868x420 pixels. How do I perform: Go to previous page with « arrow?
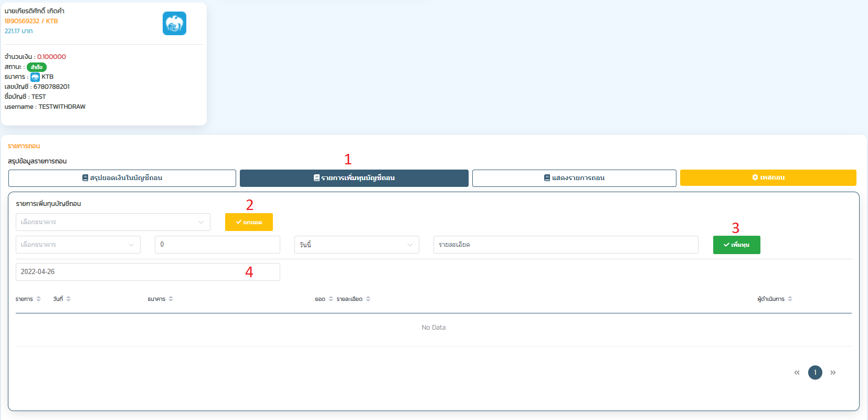797,373
